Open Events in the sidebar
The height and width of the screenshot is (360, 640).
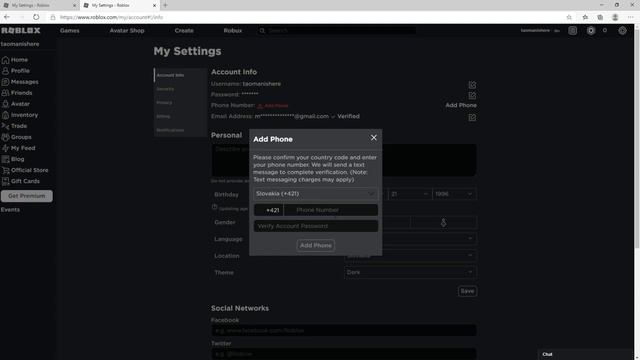tap(10, 209)
